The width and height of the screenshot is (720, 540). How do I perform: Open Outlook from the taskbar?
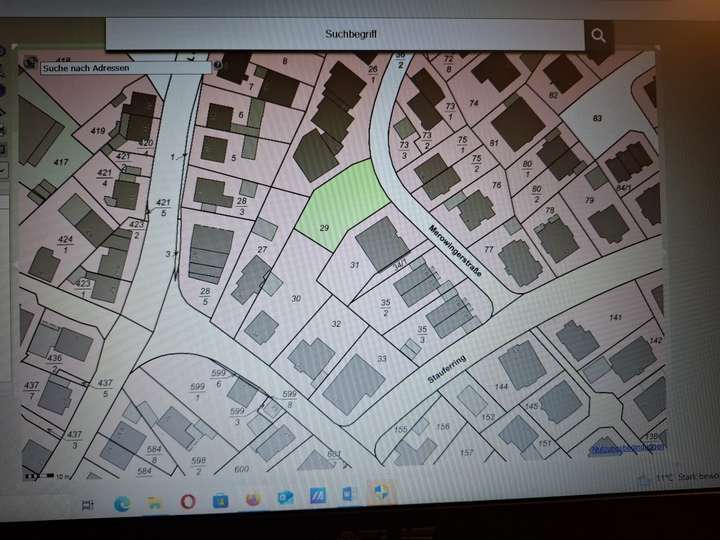(x=286, y=497)
